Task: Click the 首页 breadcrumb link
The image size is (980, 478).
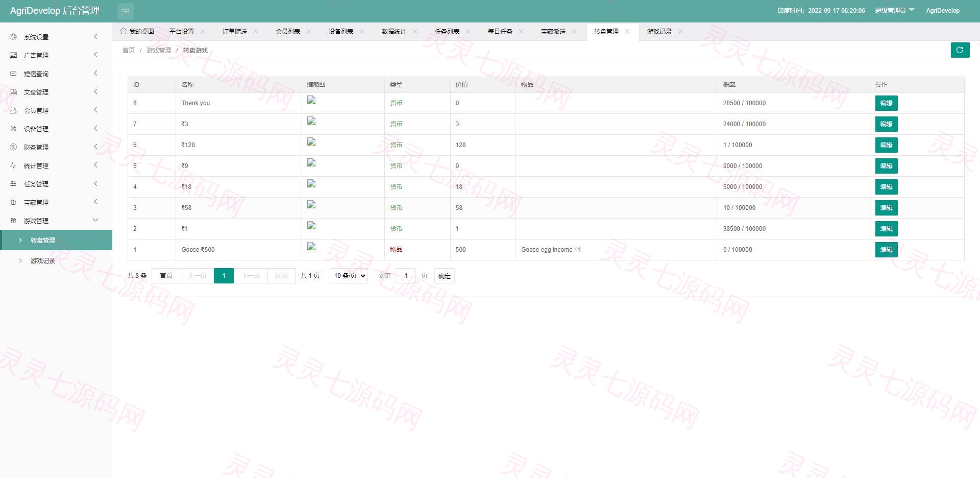Action: click(129, 51)
